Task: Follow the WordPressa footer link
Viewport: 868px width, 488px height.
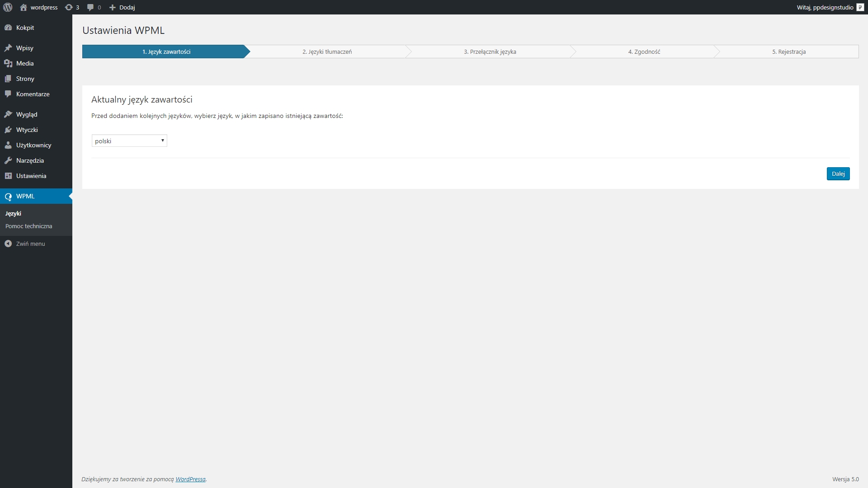Action: click(190, 479)
